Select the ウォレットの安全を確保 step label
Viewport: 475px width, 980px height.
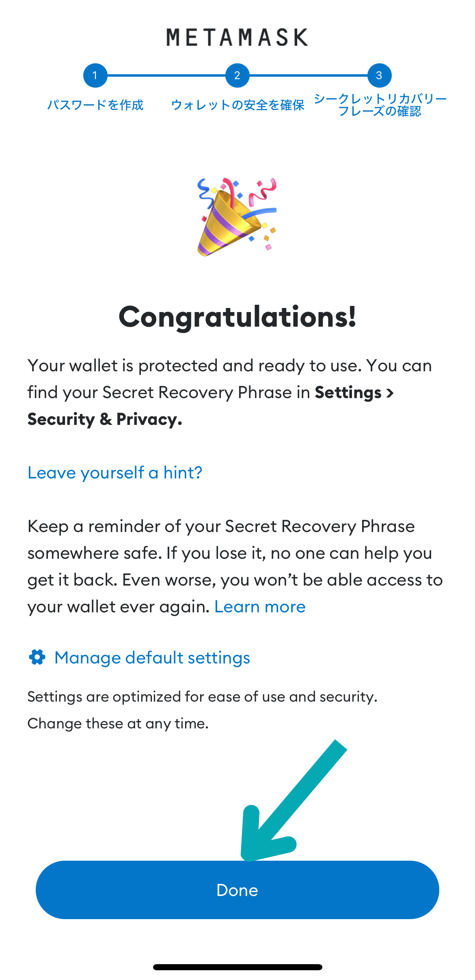237,105
